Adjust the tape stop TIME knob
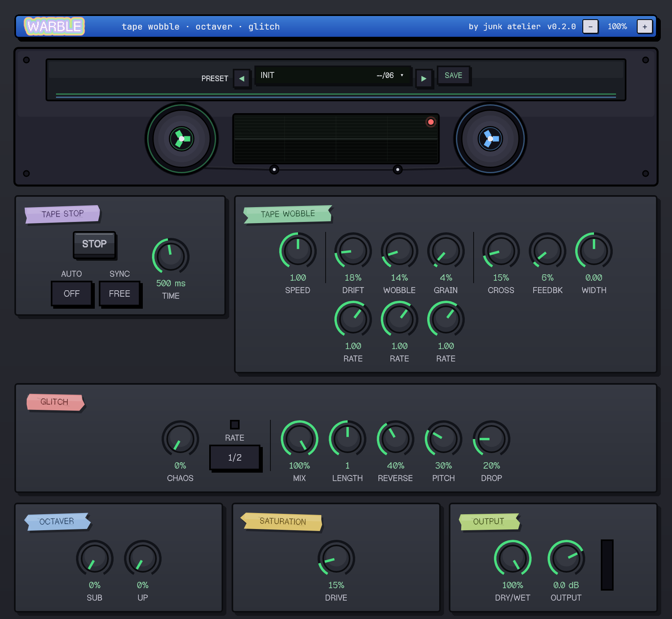Screen dimensions: 672x619 click(x=171, y=257)
